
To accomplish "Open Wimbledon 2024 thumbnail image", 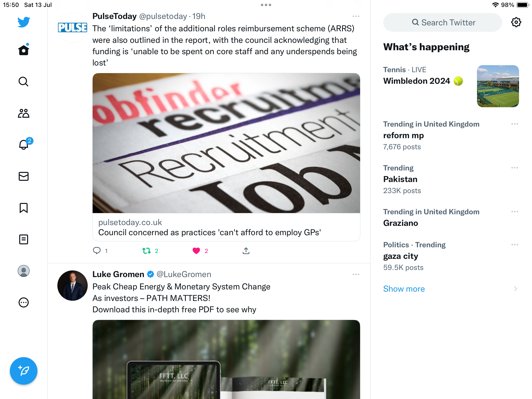I will tap(498, 86).
